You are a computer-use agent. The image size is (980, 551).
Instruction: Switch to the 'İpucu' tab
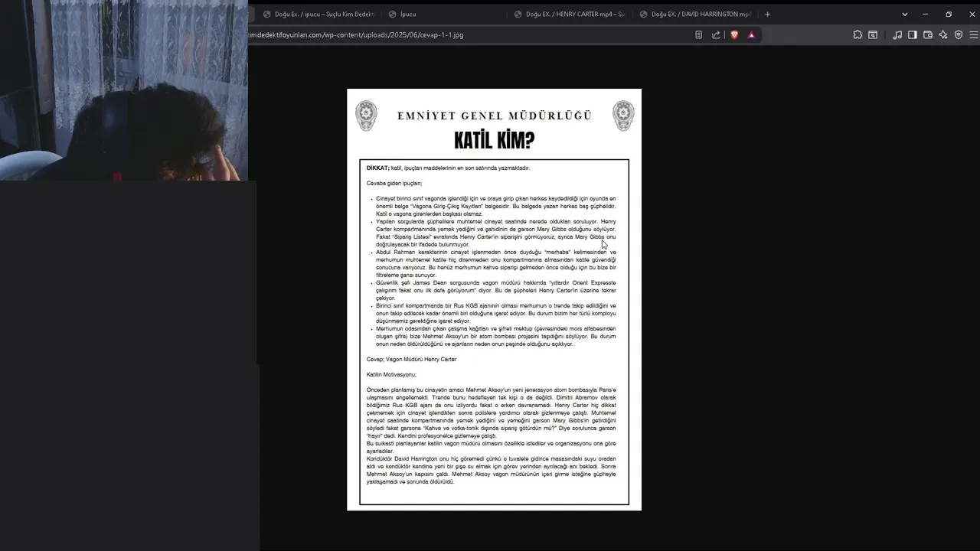(443, 14)
